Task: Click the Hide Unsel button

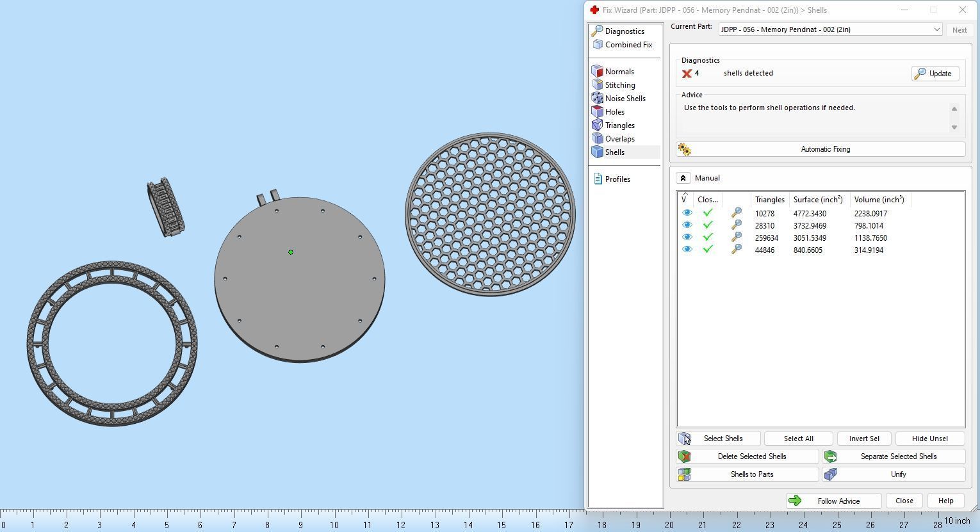Action: (x=930, y=439)
